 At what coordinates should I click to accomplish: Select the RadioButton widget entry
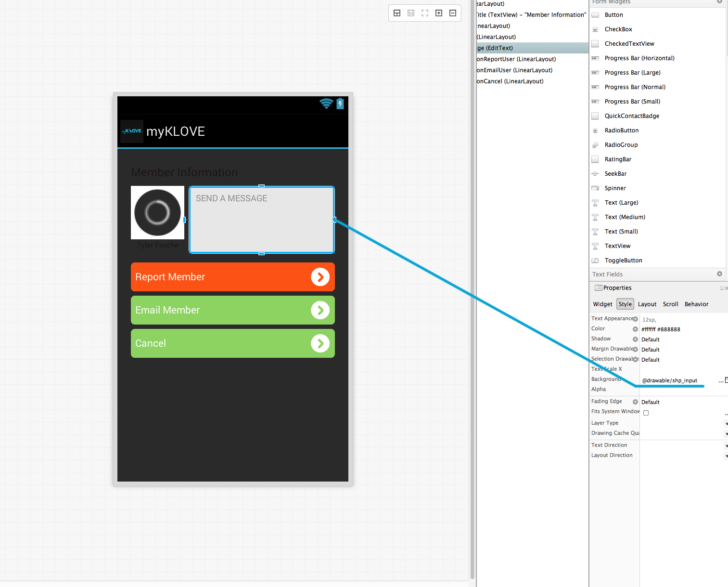click(x=621, y=130)
